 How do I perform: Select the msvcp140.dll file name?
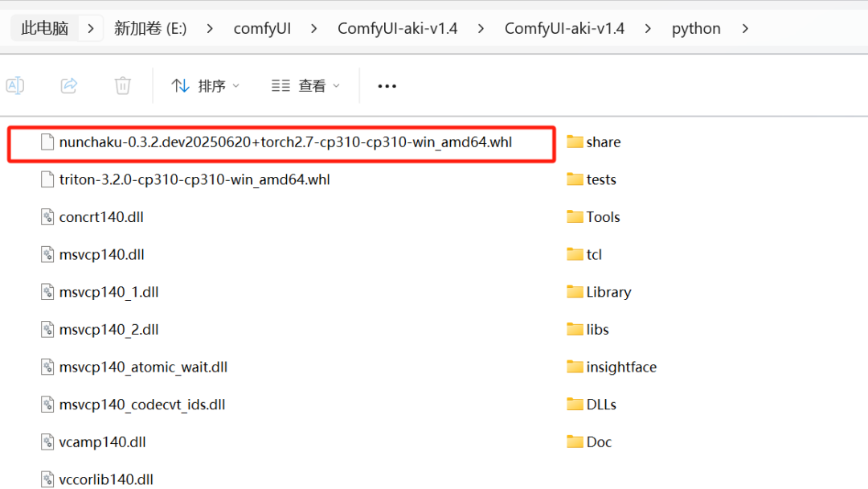pyautogui.click(x=102, y=255)
